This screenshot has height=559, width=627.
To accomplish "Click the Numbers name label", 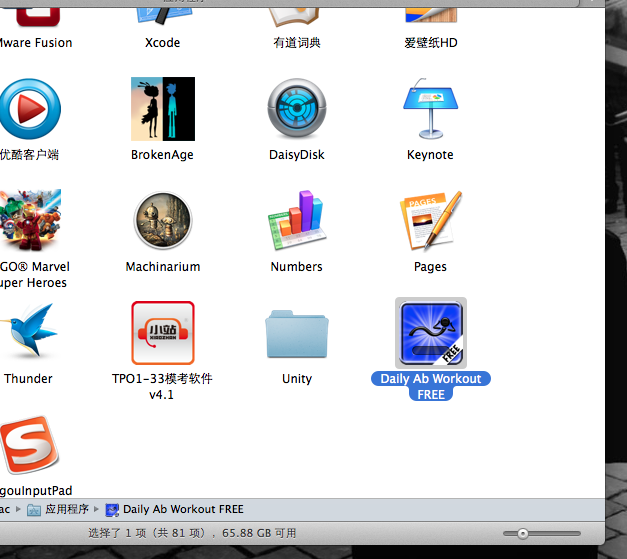I will [296, 267].
